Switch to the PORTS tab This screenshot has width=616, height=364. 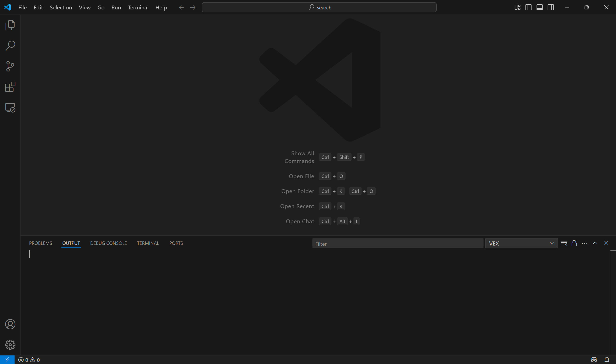pyautogui.click(x=176, y=243)
